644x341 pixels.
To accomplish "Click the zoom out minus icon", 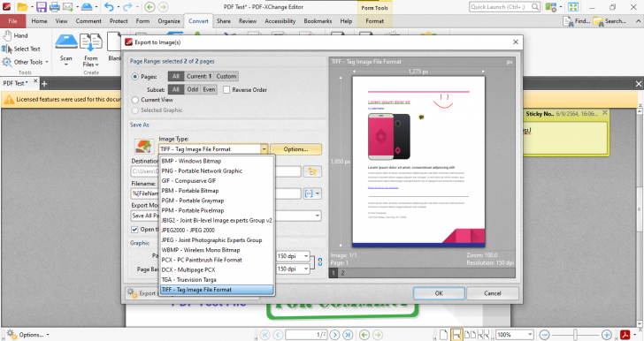I will [544, 335].
